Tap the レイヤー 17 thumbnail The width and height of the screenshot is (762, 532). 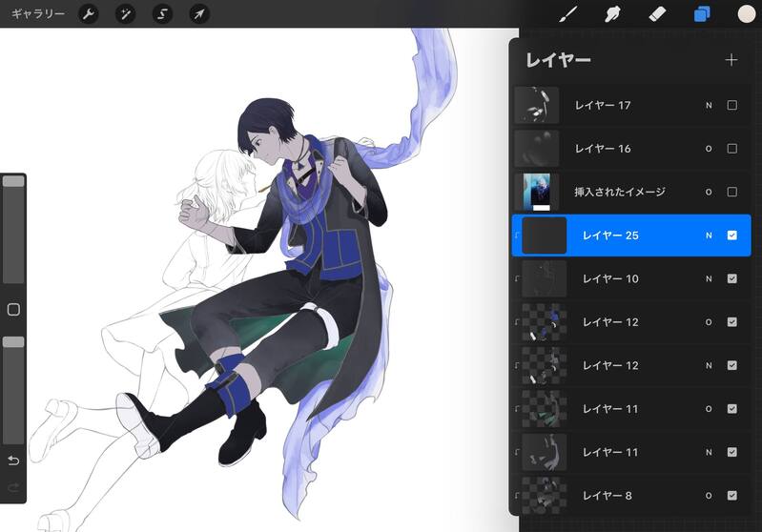pyautogui.click(x=537, y=105)
